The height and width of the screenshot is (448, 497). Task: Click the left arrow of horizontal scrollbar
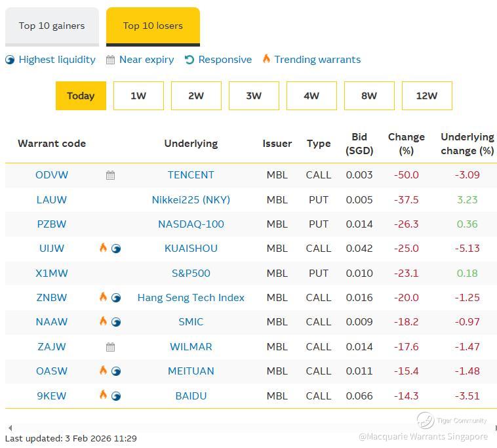[x=9, y=428]
